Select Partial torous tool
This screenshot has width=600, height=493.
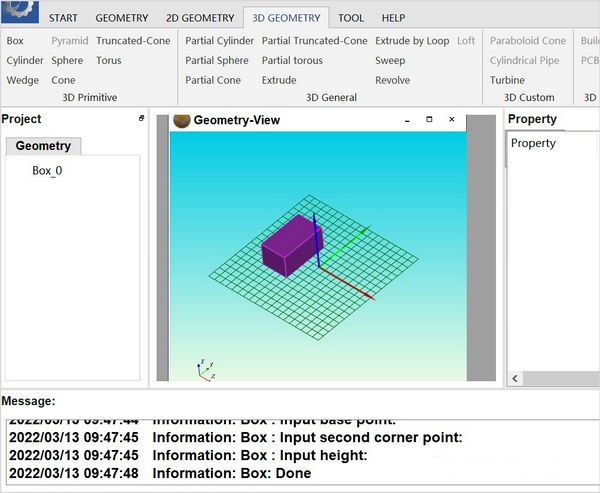pyautogui.click(x=292, y=60)
